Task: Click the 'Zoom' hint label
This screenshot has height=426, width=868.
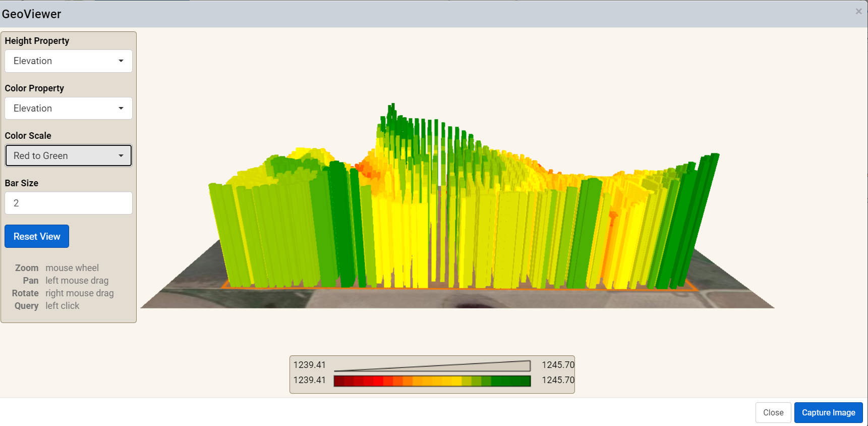Action: tap(27, 268)
